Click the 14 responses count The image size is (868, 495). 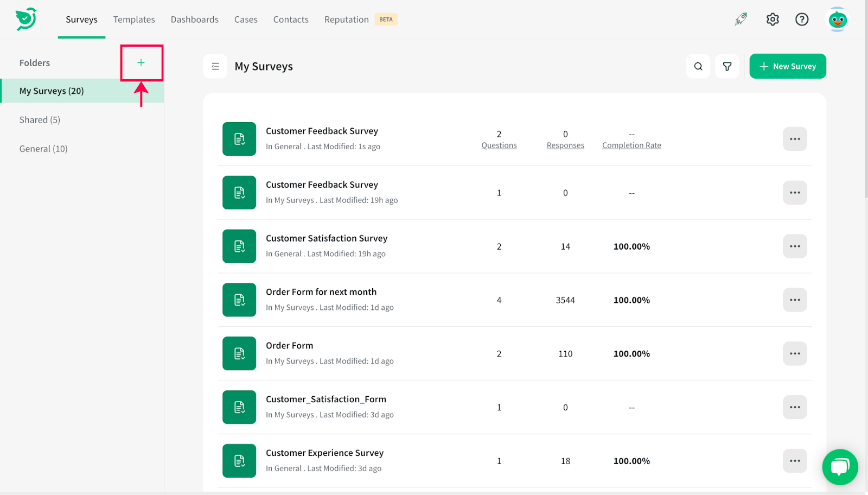[565, 246]
